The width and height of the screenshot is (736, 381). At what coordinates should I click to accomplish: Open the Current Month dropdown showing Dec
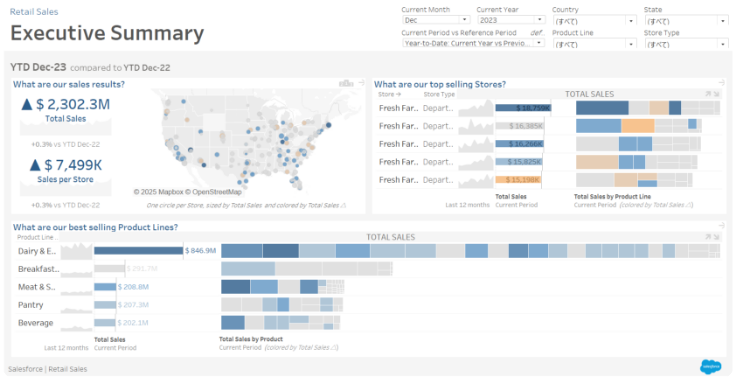coord(436,20)
